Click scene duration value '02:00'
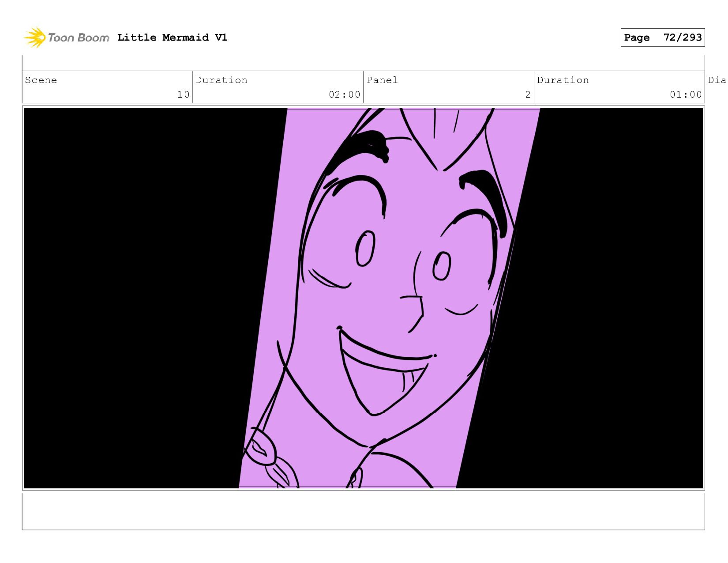Image resolution: width=728 pixels, height=563 pixels. (x=345, y=94)
